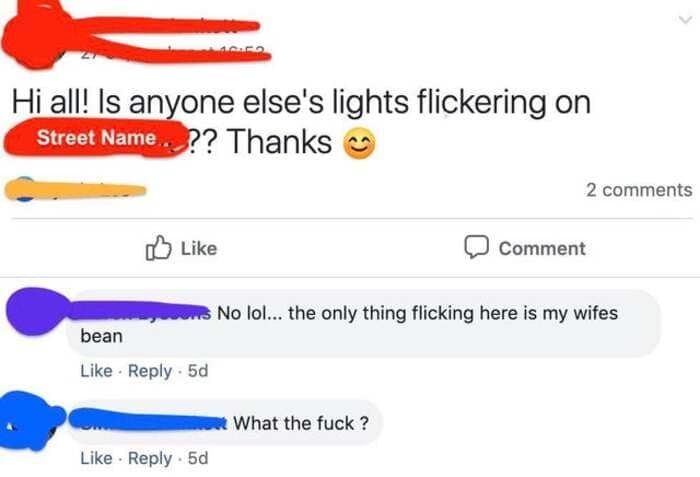Reply to the "wifes bean" comment
700x477 pixels.
point(150,371)
